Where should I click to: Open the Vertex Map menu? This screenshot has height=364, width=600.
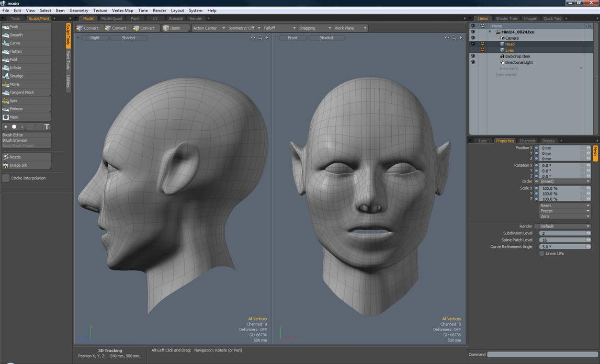coord(122,10)
